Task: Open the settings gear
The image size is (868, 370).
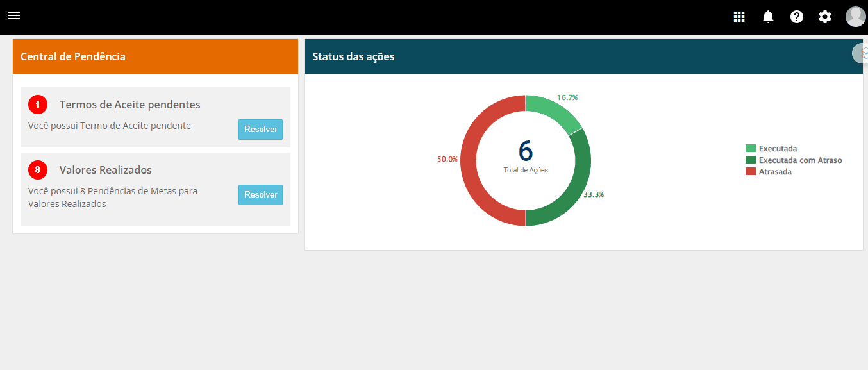Action: 825,17
